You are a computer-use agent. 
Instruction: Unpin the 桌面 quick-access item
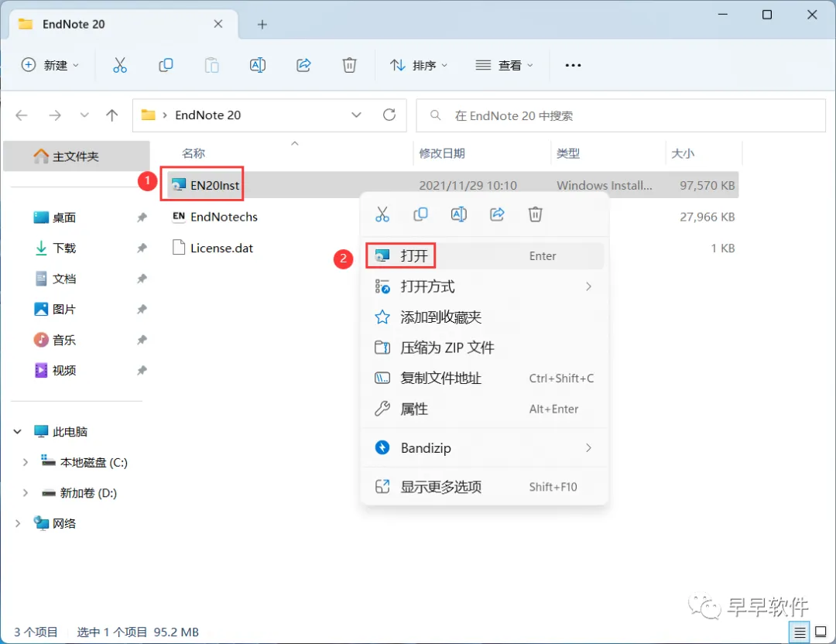tap(142, 218)
